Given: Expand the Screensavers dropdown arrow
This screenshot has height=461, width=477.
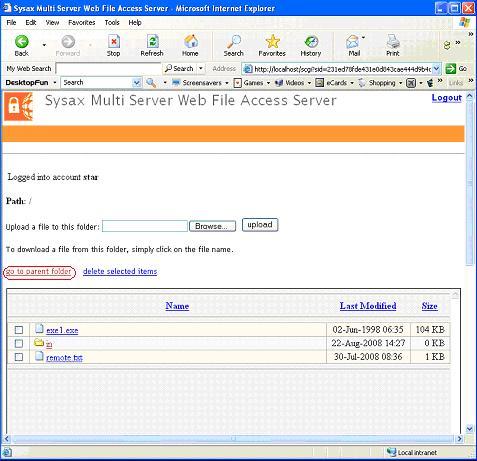Looking at the screenshot, I should (227, 83).
